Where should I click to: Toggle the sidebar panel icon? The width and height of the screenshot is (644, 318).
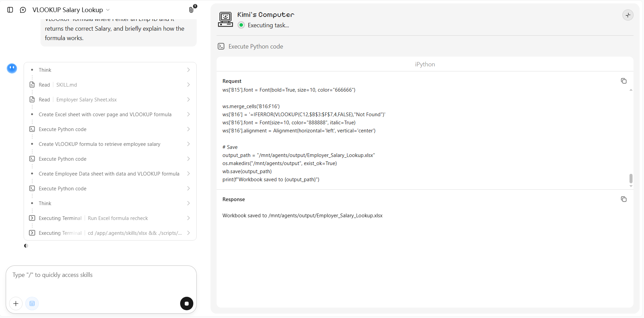10,10
